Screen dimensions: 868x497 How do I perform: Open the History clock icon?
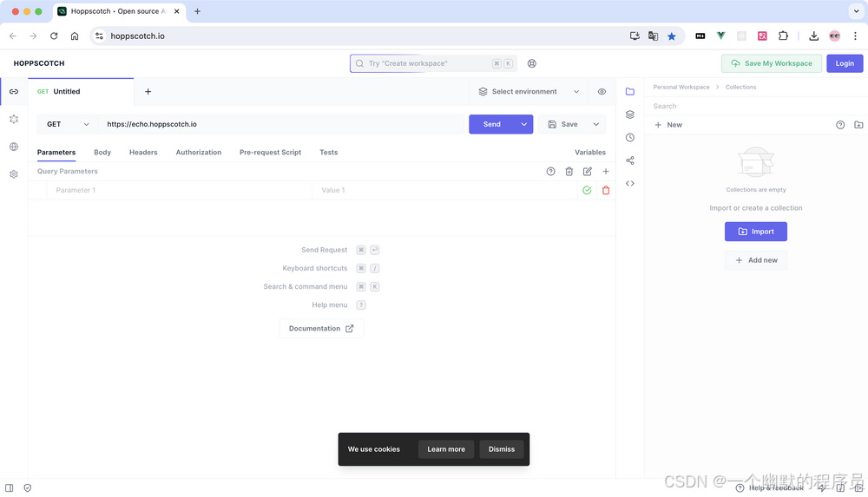tap(630, 138)
